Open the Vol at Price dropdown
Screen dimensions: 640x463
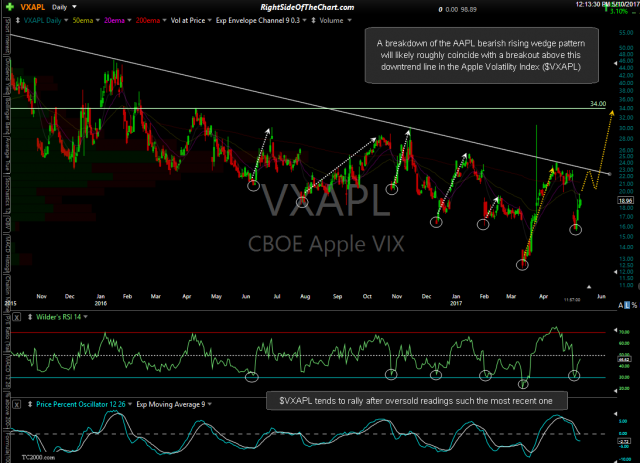(x=209, y=20)
